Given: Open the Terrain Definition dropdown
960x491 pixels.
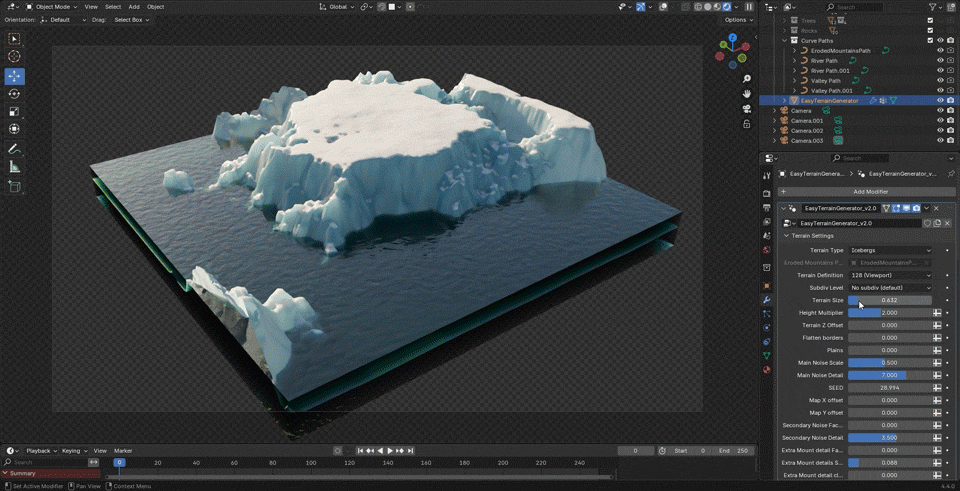Looking at the screenshot, I should pos(890,275).
